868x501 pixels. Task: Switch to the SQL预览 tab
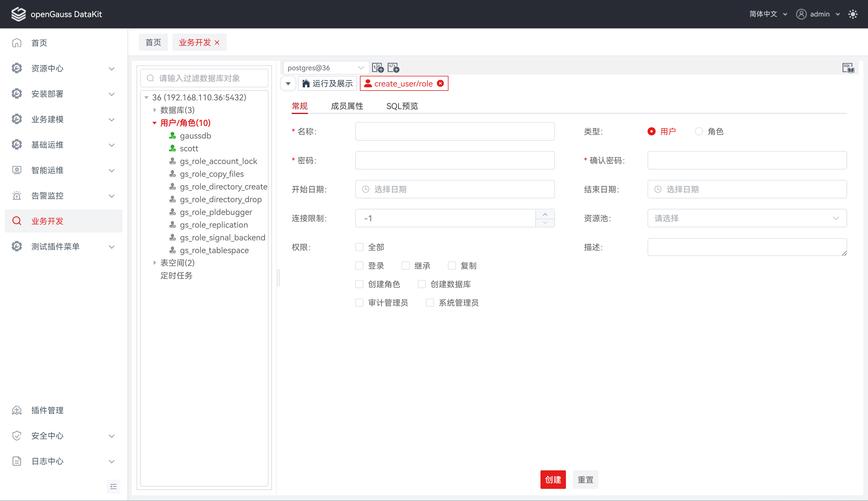[x=402, y=106]
